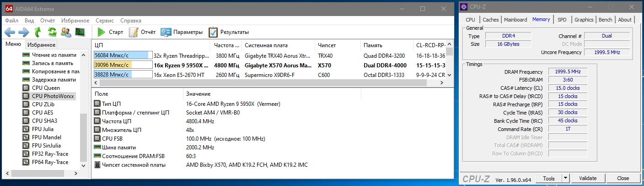
Task: Select the 56084 Мпкс/с Threadripper result bar
Action: [x=123, y=55]
